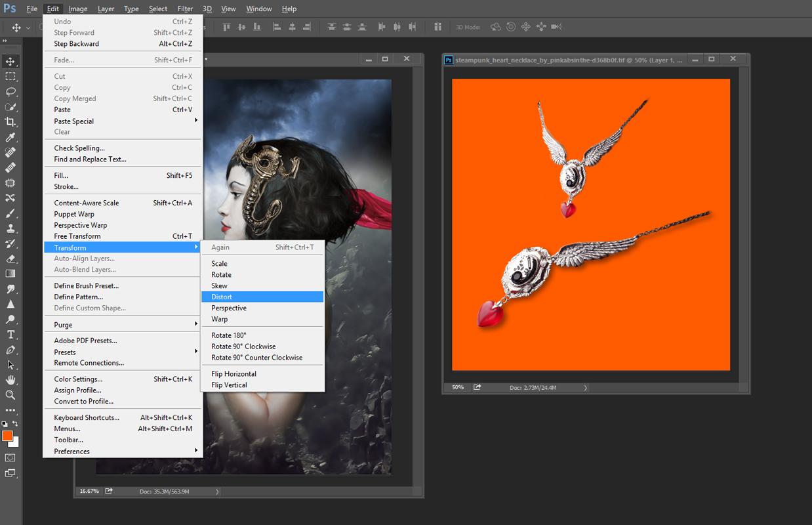812x525 pixels.
Task: Pick the Eyedropper tool
Action: tap(10, 137)
